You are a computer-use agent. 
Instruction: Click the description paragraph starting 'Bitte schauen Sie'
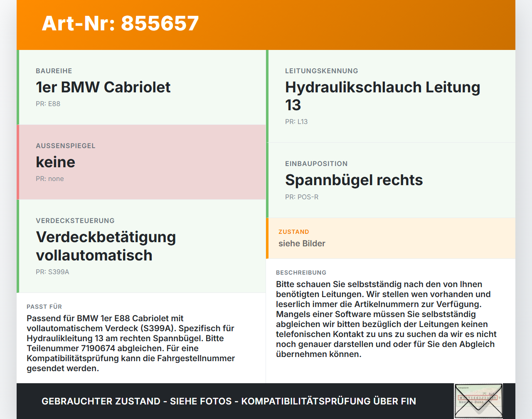(x=387, y=319)
